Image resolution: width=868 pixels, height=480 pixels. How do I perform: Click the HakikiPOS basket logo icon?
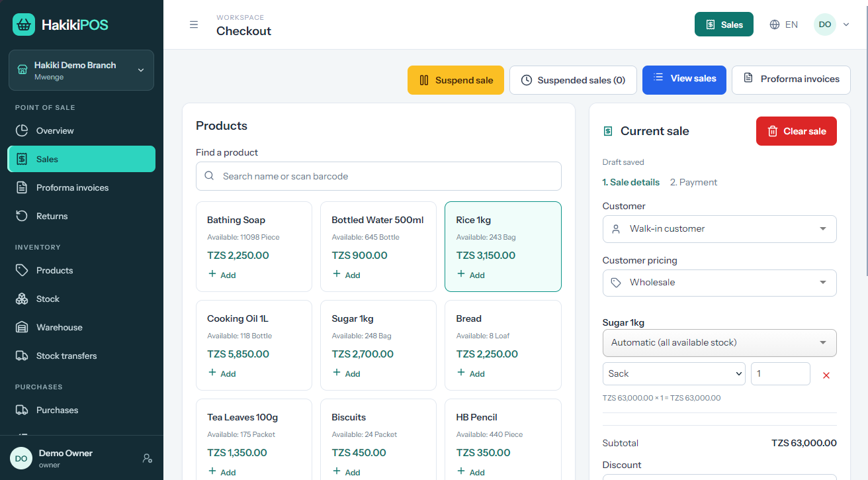24,24
